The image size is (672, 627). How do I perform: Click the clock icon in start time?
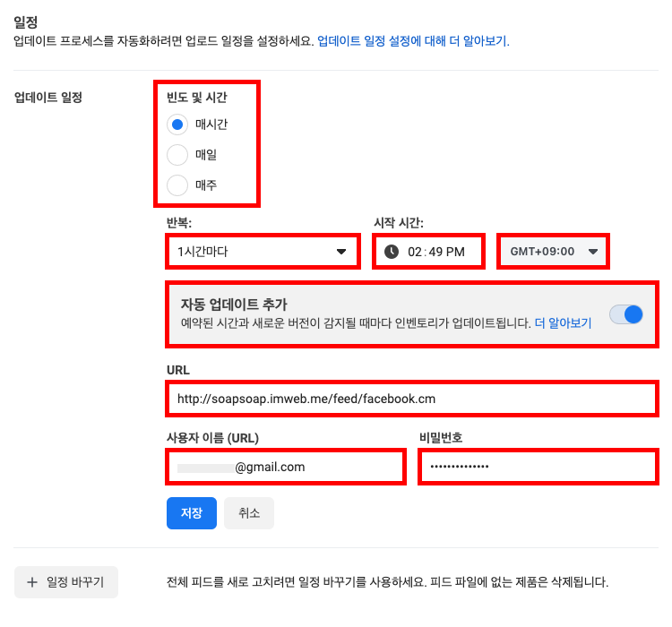click(x=392, y=252)
